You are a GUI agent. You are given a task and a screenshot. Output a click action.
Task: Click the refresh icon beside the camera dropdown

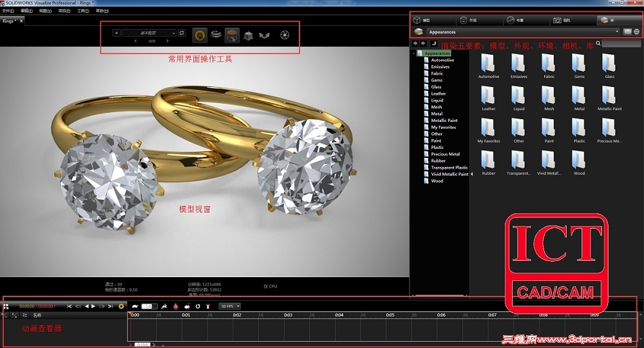point(182,33)
